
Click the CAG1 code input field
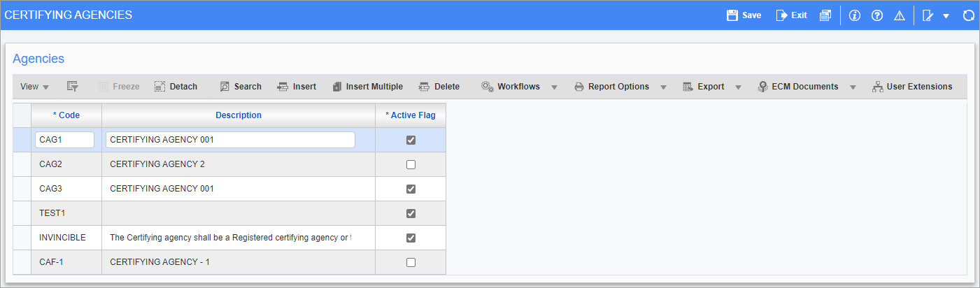tap(64, 140)
